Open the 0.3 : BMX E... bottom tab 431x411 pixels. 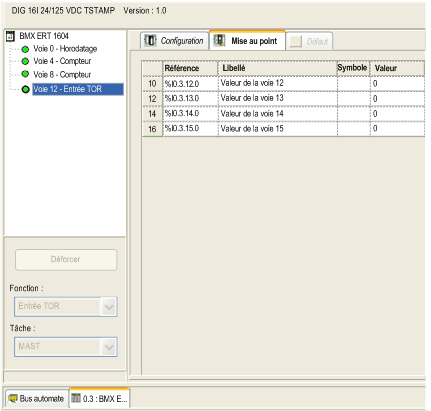99,398
